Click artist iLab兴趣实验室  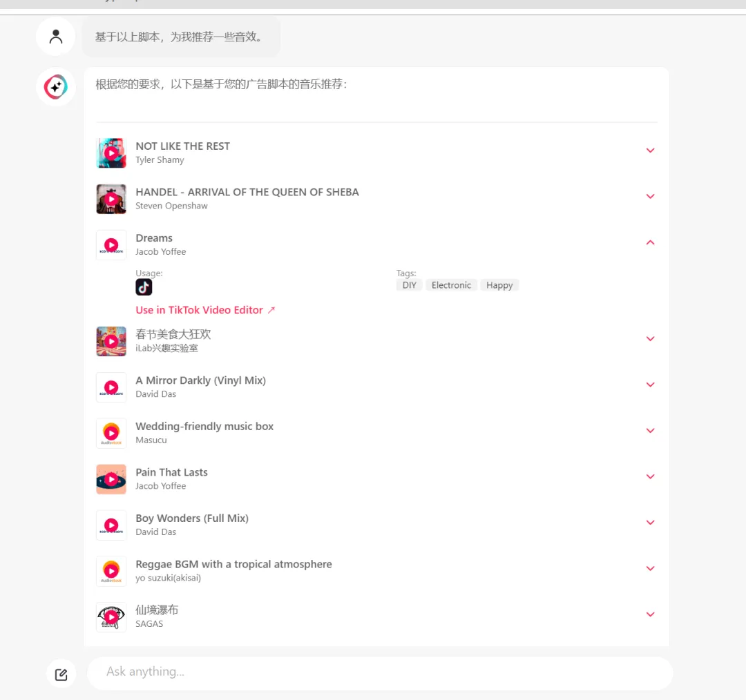(166, 348)
